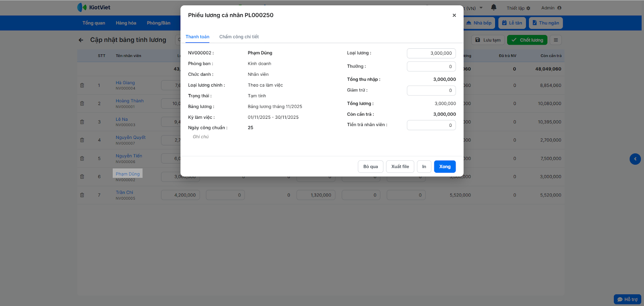The image size is (644, 306).
Task: Click the Tên nhân viên column header
Action: click(x=128, y=56)
